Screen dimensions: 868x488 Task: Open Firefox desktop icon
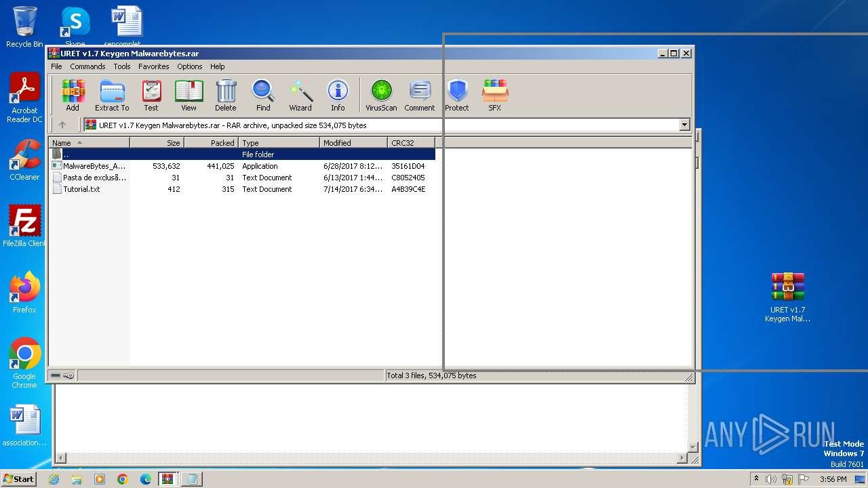click(x=24, y=293)
